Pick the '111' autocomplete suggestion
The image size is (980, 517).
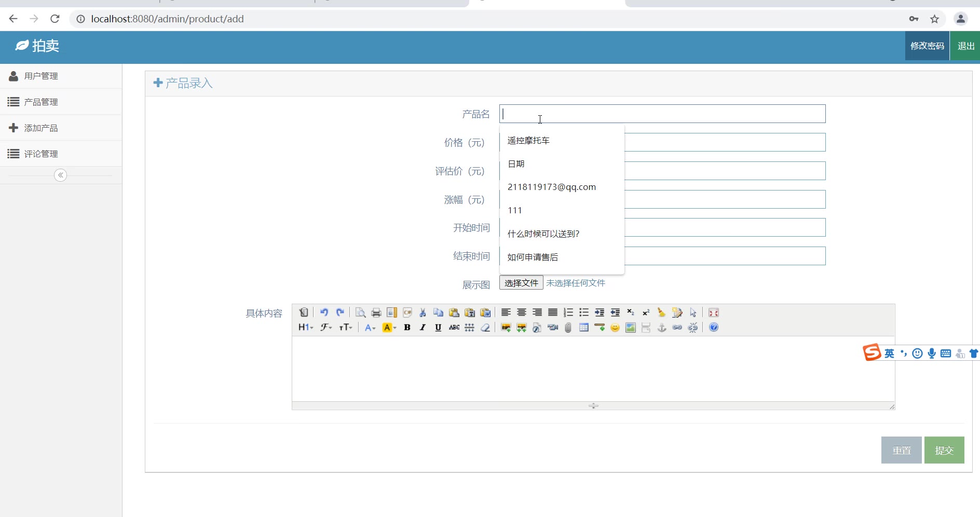562,210
